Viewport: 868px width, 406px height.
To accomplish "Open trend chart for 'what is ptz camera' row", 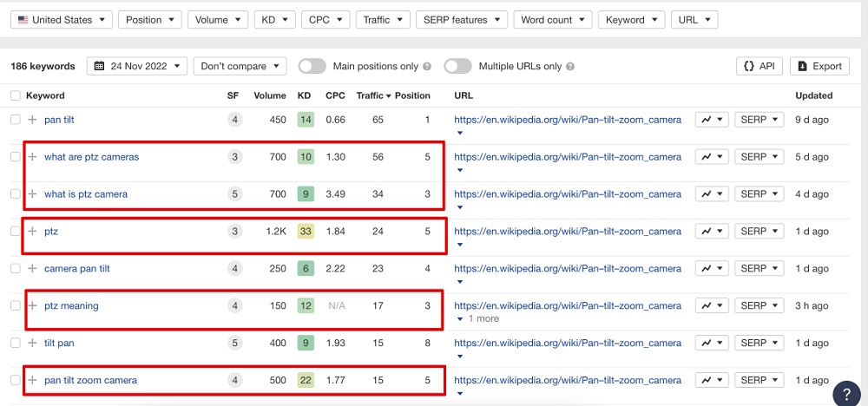I will [712, 194].
